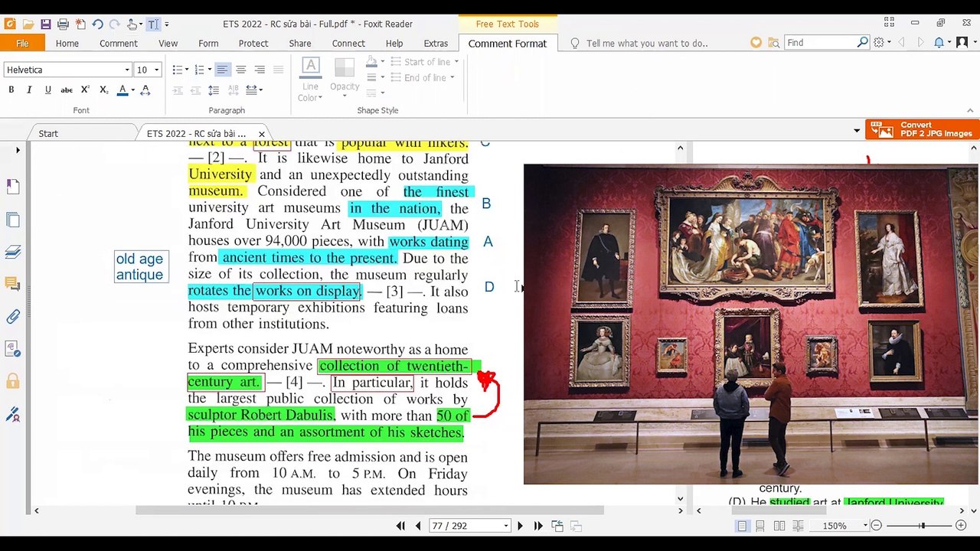Undo the last action
Viewport: 980px width, 551px height.
tap(97, 24)
